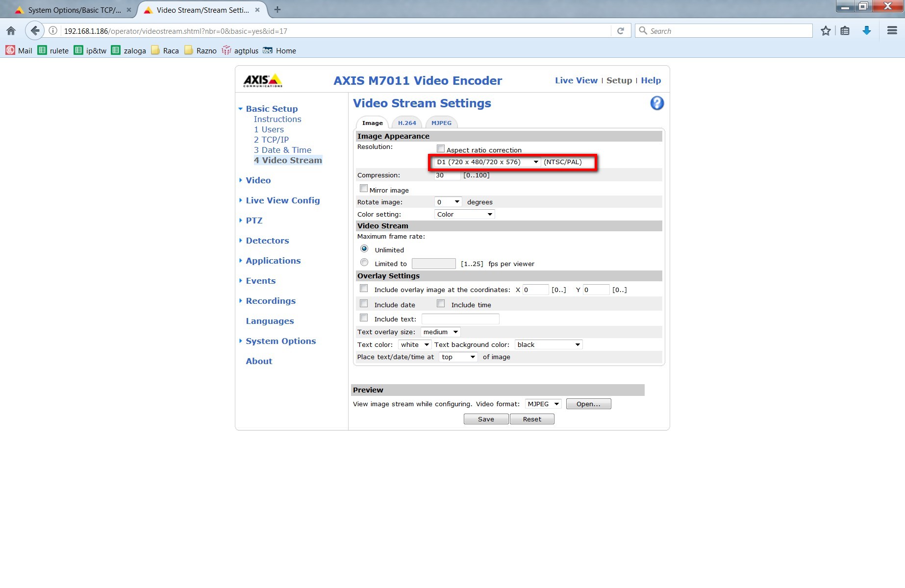This screenshot has width=905, height=588.
Task: Open the Mail bookmark
Action: click(x=19, y=50)
